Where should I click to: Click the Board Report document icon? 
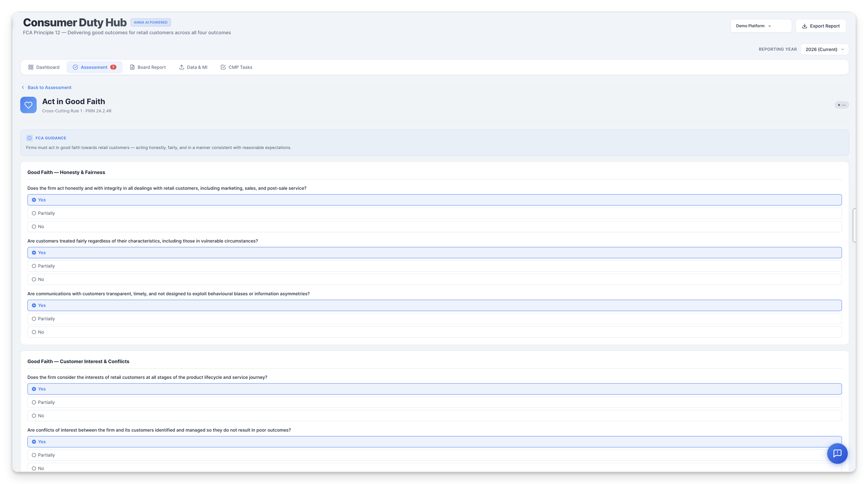(132, 67)
